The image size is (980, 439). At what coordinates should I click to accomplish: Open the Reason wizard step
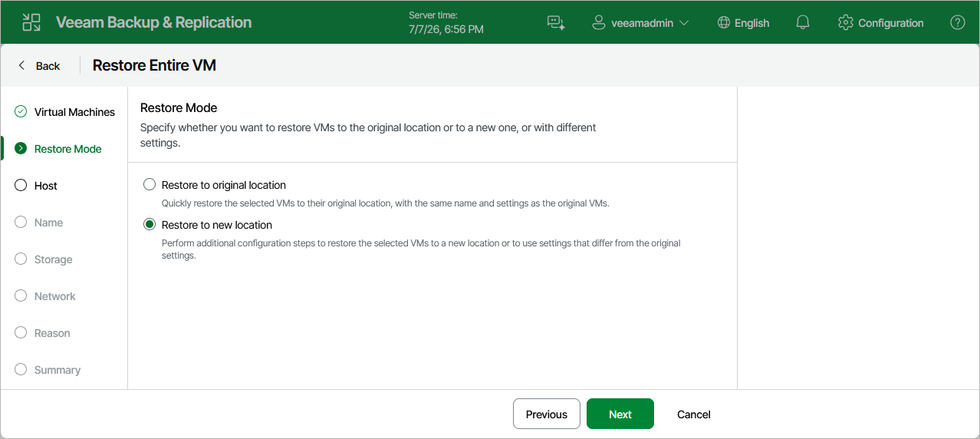[x=52, y=333]
